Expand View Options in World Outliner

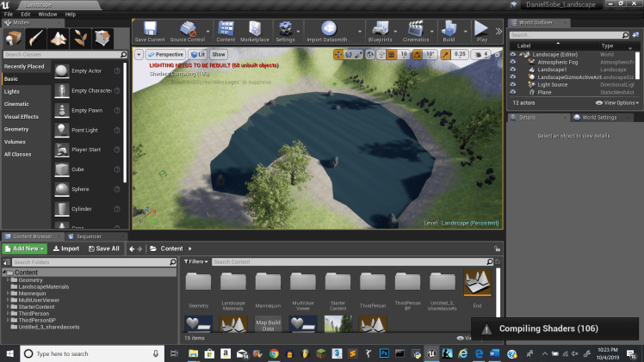[x=620, y=102]
